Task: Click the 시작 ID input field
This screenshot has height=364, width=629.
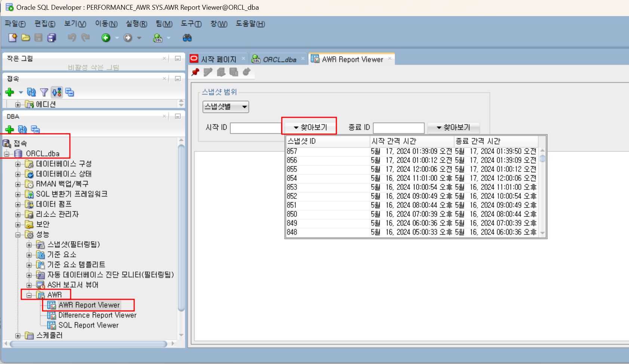Action: [x=256, y=128]
